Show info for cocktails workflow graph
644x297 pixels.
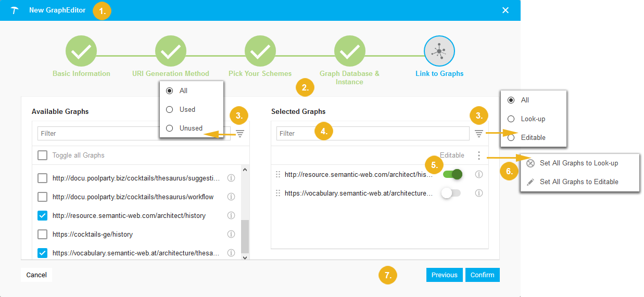tap(231, 197)
